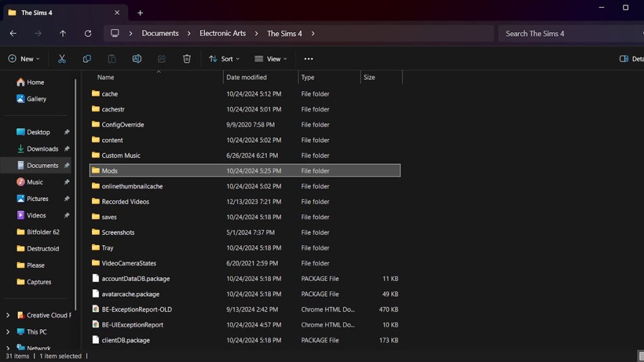The height and width of the screenshot is (362, 644).
Task: Open the View layout dropdown
Action: pos(270,58)
